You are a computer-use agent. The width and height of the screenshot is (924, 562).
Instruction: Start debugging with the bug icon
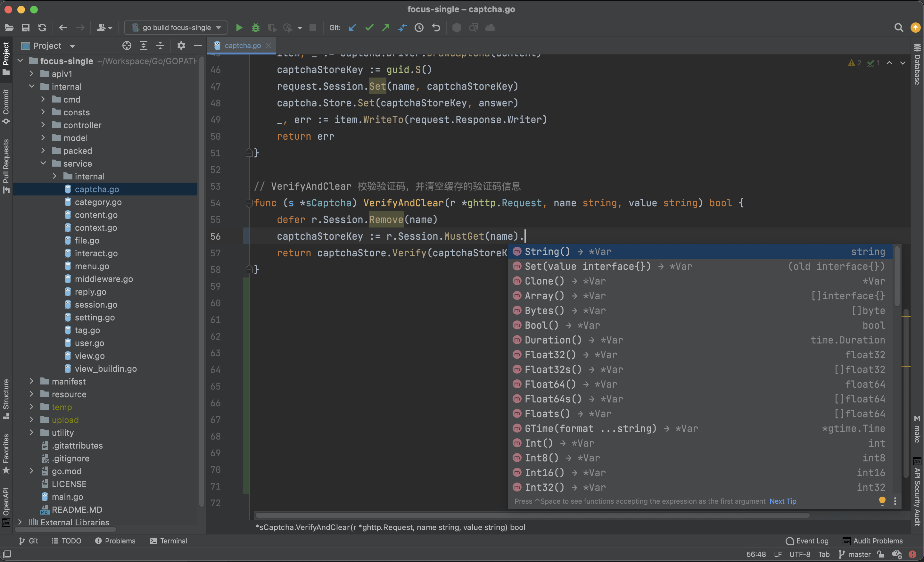pos(255,27)
